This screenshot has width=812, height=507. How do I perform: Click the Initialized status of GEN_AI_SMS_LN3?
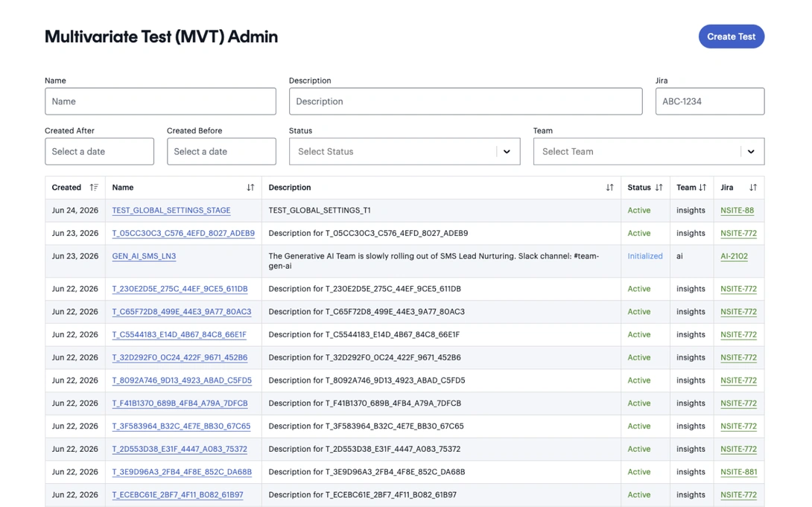click(x=644, y=256)
